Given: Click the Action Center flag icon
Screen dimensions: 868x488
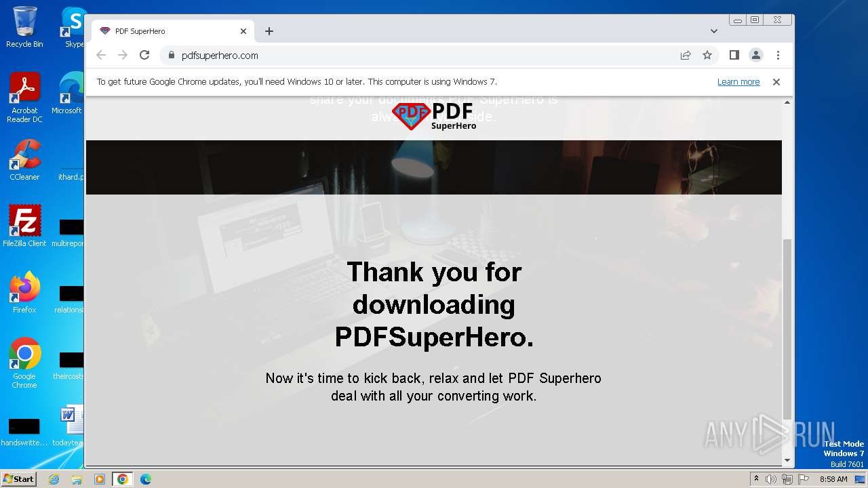Looking at the screenshot, I should [x=804, y=479].
